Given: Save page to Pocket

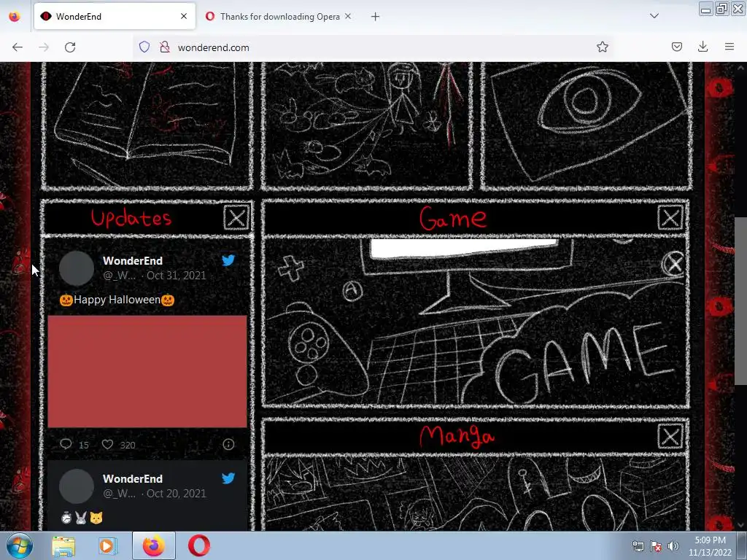Looking at the screenshot, I should tap(676, 47).
